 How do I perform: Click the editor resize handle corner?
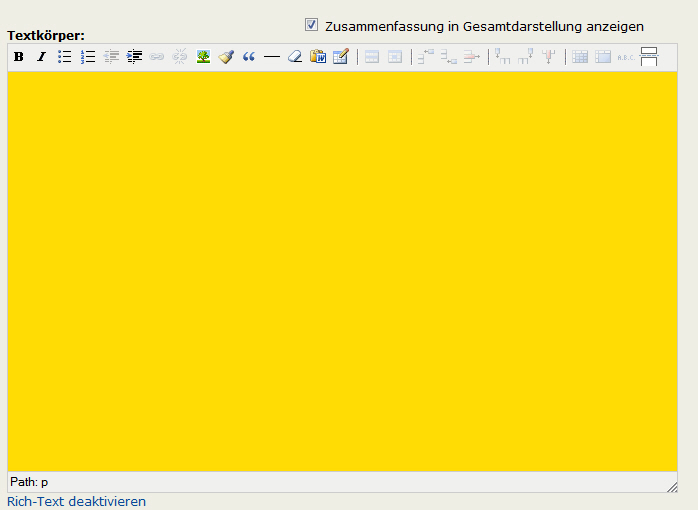672,486
